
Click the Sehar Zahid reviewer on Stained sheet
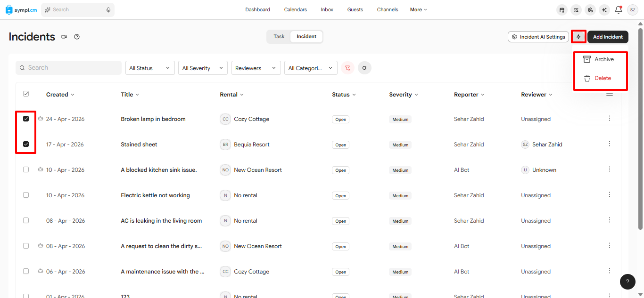[x=542, y=145]
